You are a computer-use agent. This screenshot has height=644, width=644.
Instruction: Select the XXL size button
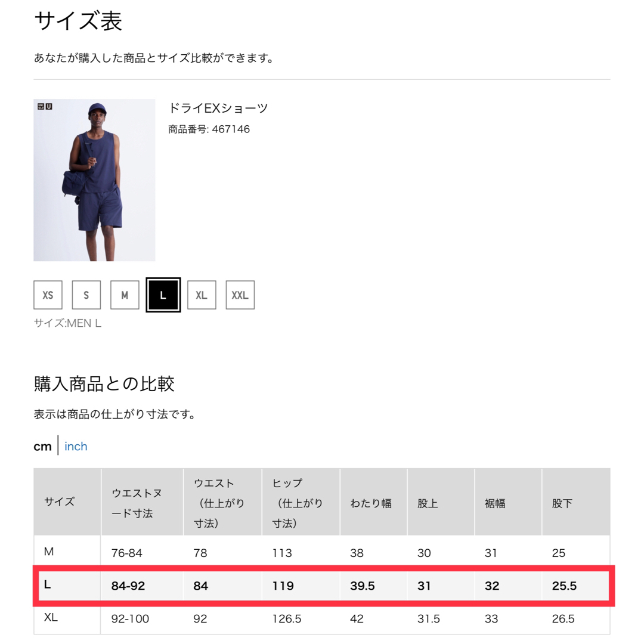pyautogui.click(x=240, y=295)
